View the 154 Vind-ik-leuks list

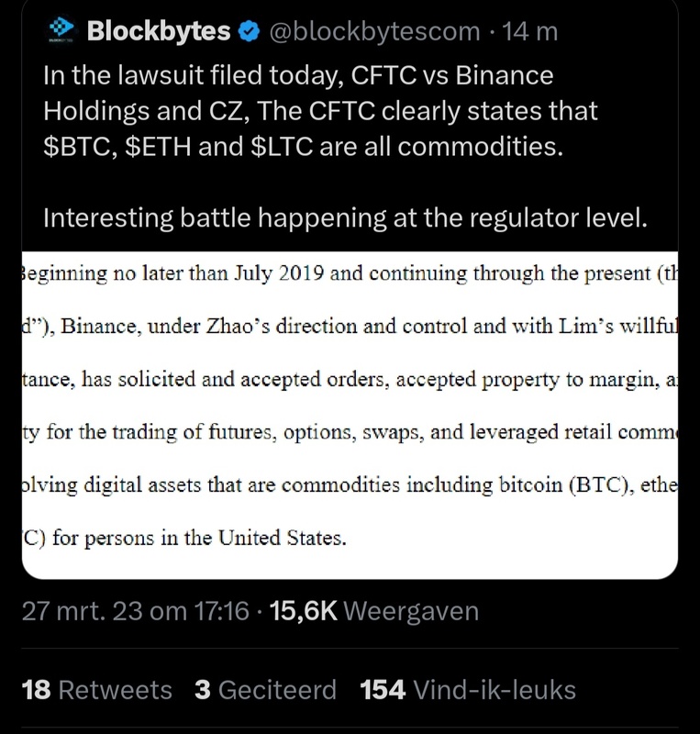click(469, 690)
